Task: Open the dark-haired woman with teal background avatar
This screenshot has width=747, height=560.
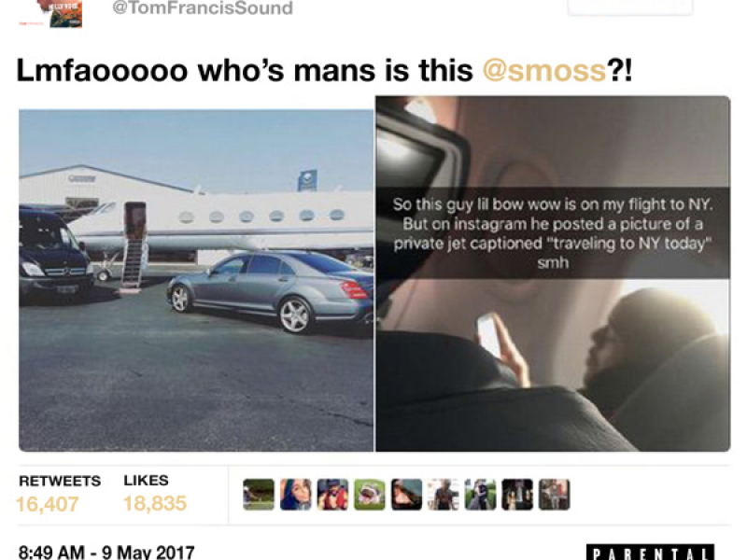Action: click(406, 495)
